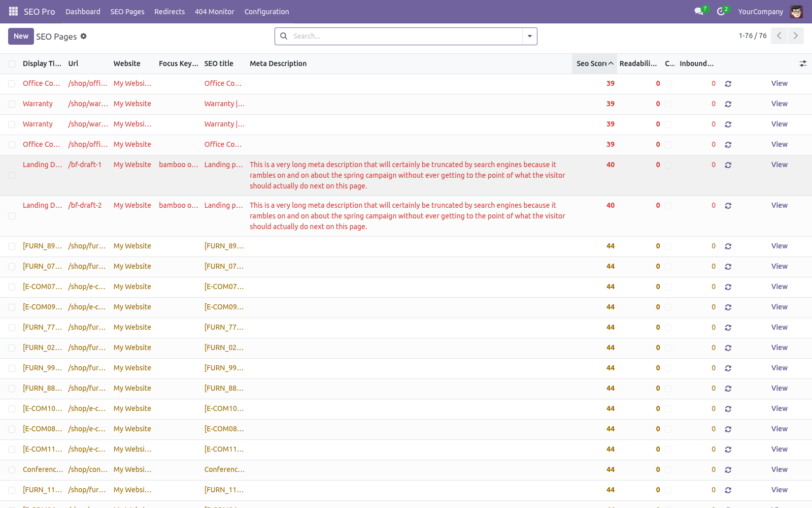Viewport: 812px width, 508px height.
Task: Click View on the [E-COM11… row
Action: pos(779,449)
